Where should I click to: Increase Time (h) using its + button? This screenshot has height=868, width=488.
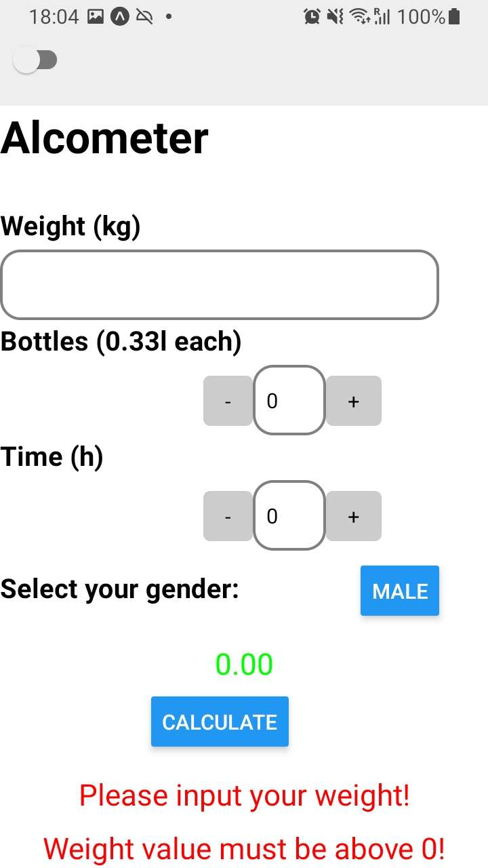point(352,516)
